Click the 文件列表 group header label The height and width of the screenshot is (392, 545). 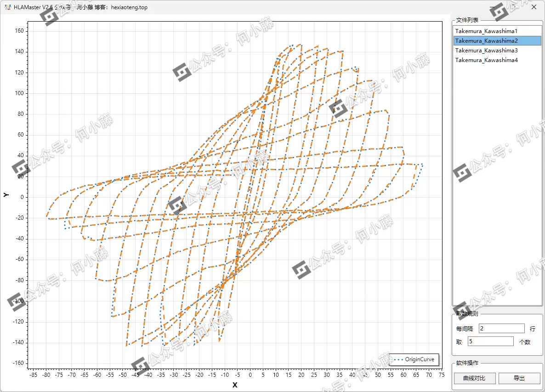tap(467, 20)
